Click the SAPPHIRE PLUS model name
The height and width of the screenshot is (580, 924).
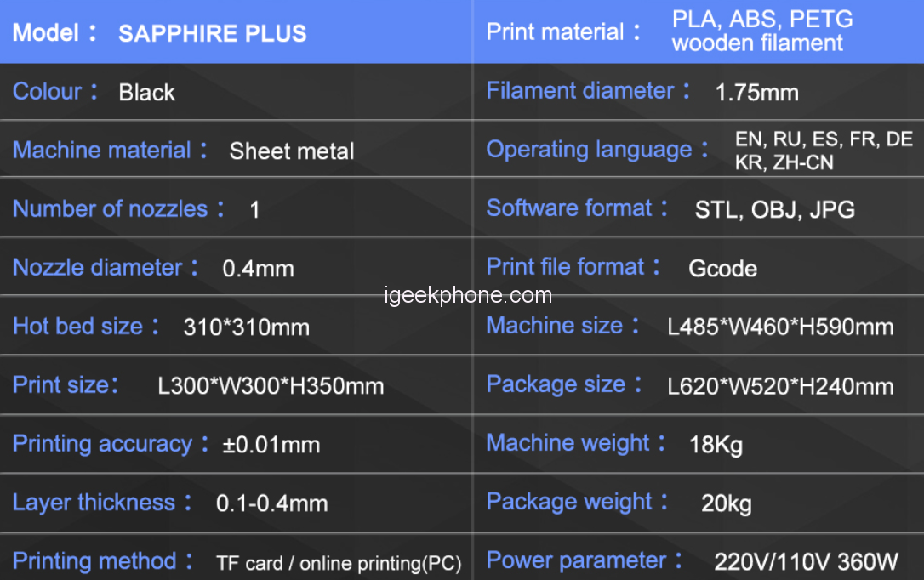click(212, 33)
